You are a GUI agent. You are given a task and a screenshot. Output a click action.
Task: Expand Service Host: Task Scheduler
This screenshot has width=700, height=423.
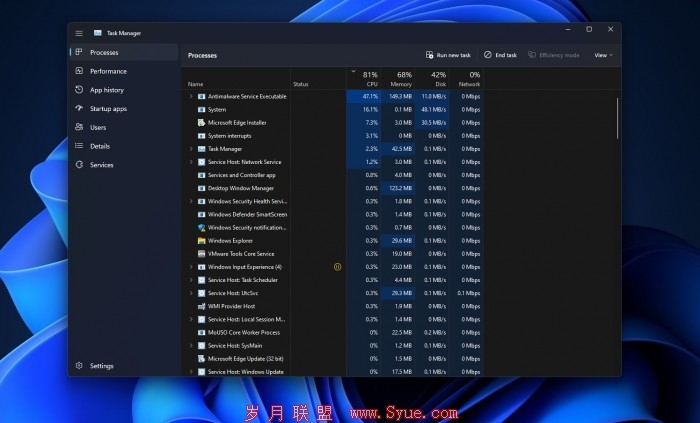coord(191,280)
